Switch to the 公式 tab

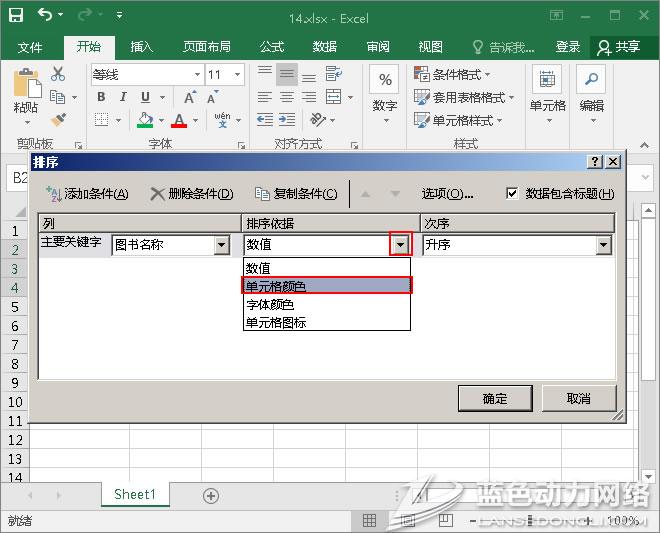coord(272,47)
